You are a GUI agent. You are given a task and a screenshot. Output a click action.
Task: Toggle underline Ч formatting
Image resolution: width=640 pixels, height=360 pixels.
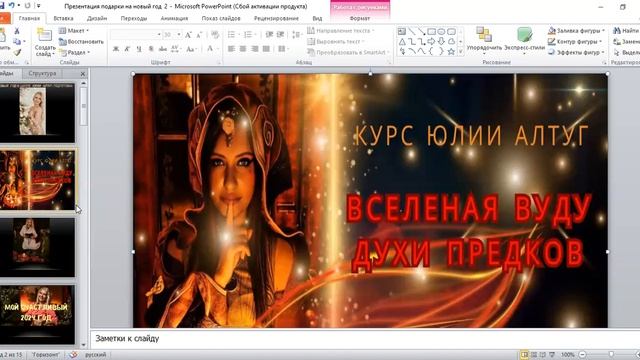point(139,49)
